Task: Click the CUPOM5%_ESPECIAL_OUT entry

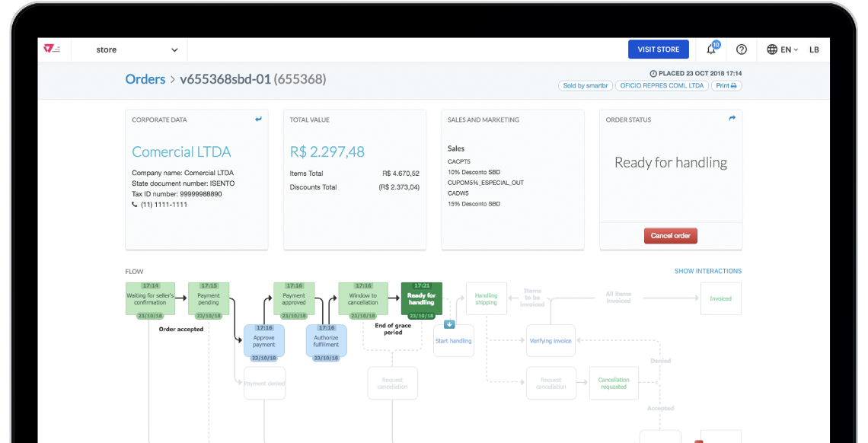Action: (x=486, y=183)
